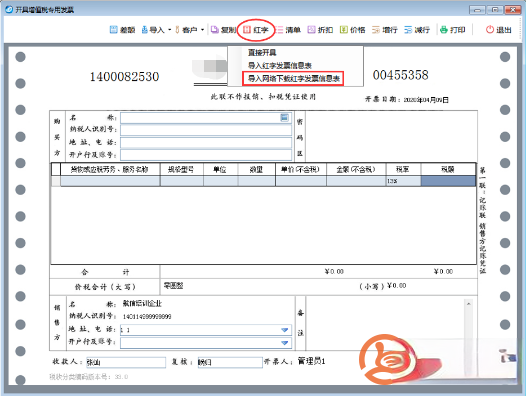Click the 单位 column header
Image resolution: width=526 pixels, height=396 pixels.
pyautogui.click(x=220, y=169)
